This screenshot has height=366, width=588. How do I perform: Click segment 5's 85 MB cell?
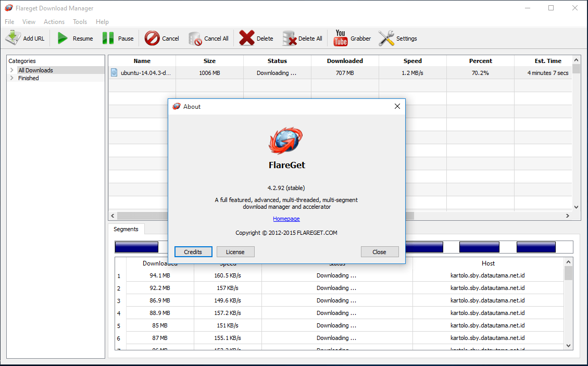pyautogui.click(x=160, y=325)
